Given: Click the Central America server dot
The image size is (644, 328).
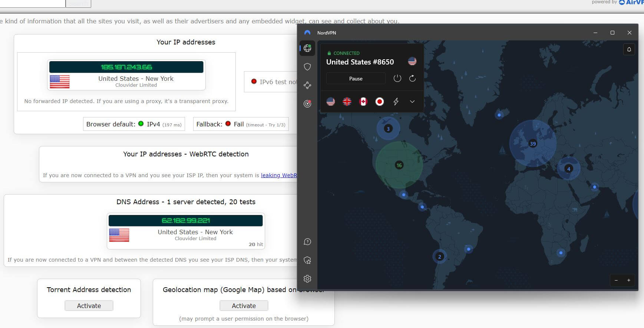Looking at the screenshot, I should coord(422,207).
